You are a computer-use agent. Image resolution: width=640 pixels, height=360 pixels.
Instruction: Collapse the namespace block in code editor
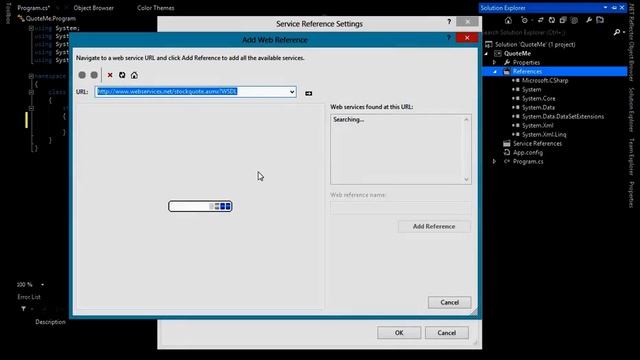[x=31, y=76]
